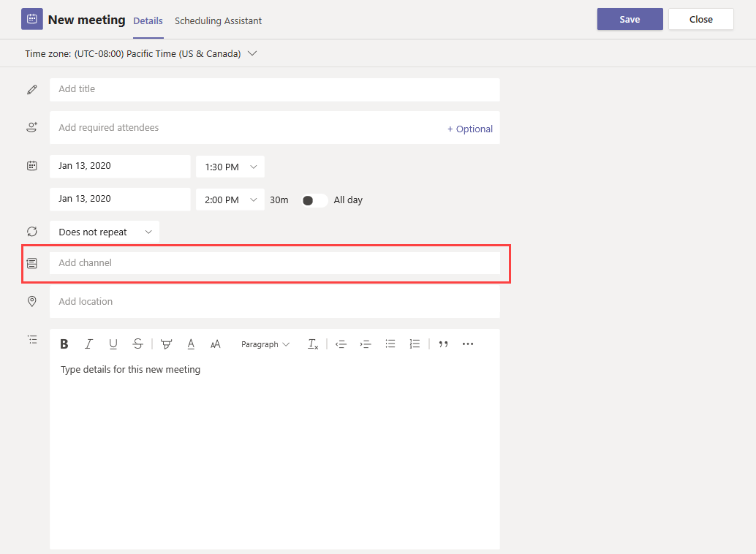This screenshot has height=554, width=756.
Task: Save the new meeting
Action: (630, 19)
